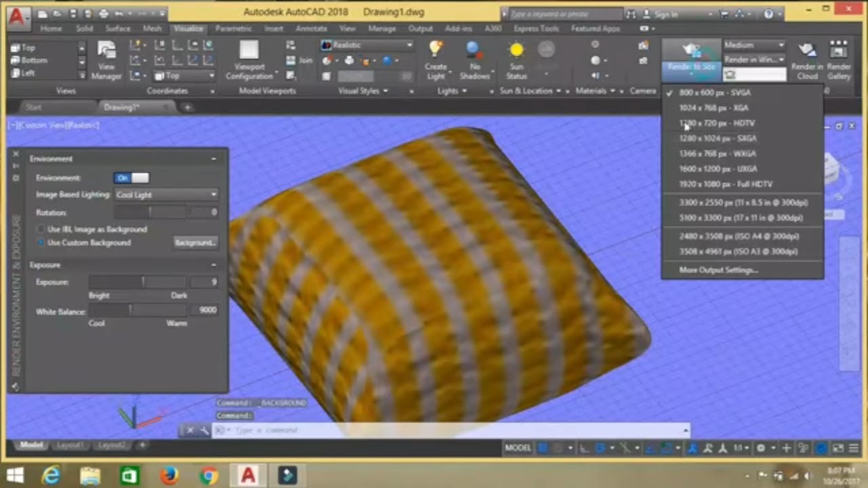Open Image Based Lighting Cool Light dropdown
The height and width of the screenshot is (488, 868).
(165, 195)
